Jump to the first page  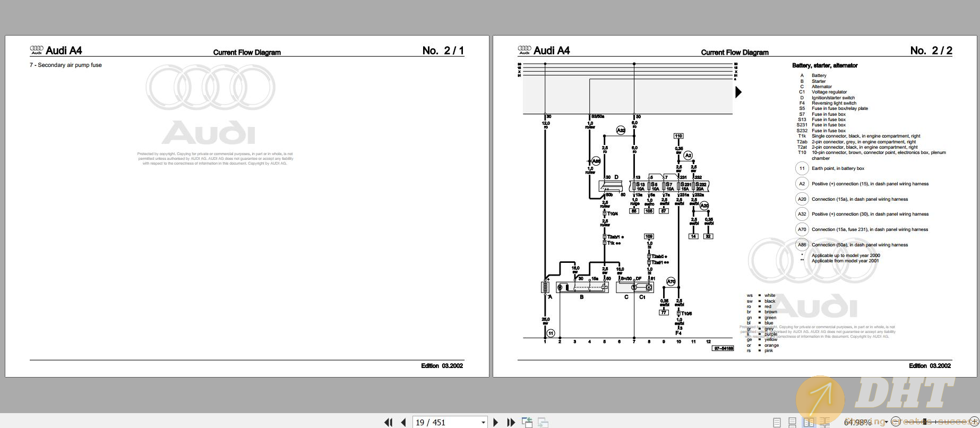388,422
